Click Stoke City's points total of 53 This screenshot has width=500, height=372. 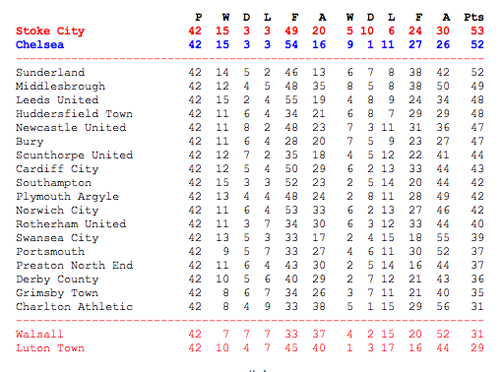[x=477, y=31]
